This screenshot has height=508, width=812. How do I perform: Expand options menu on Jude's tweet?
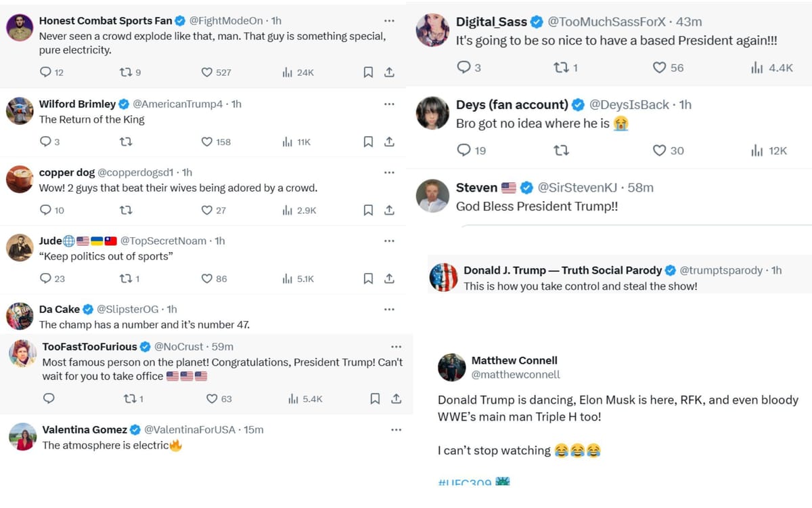click(389, 241)
